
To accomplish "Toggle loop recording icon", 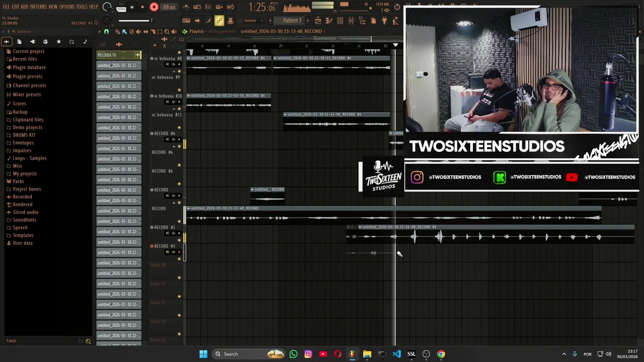I will (x=230, y=7).
